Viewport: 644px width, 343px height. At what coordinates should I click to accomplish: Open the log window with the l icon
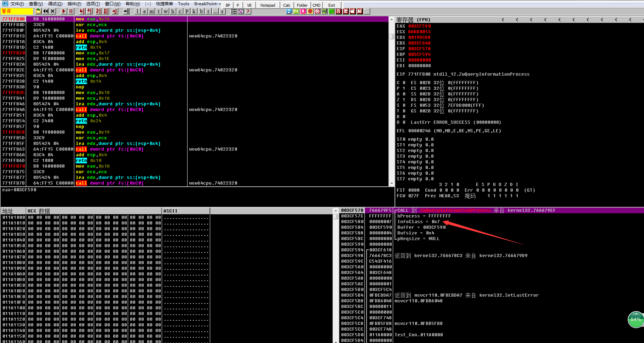pyautogui.click(x=137, y=11)
